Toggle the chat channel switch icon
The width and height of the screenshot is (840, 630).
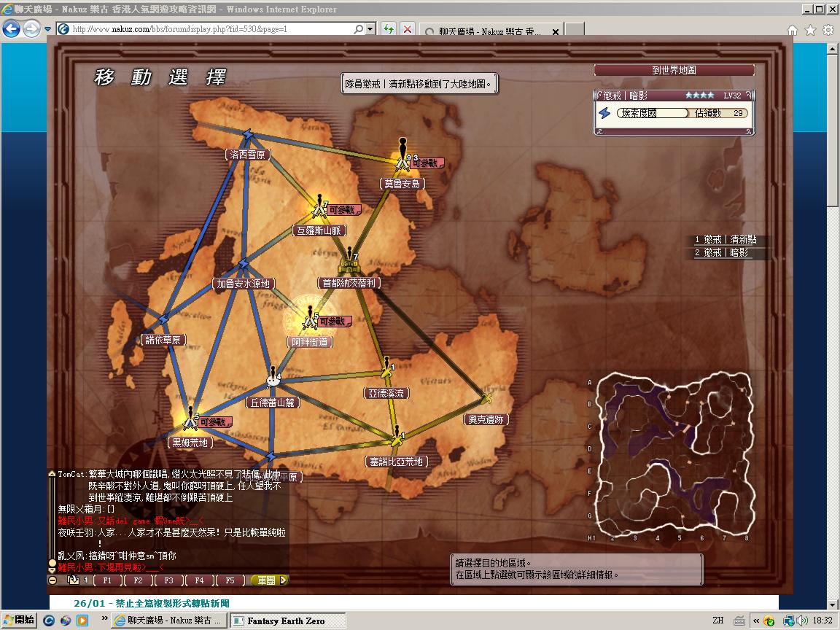pos(73,580)
